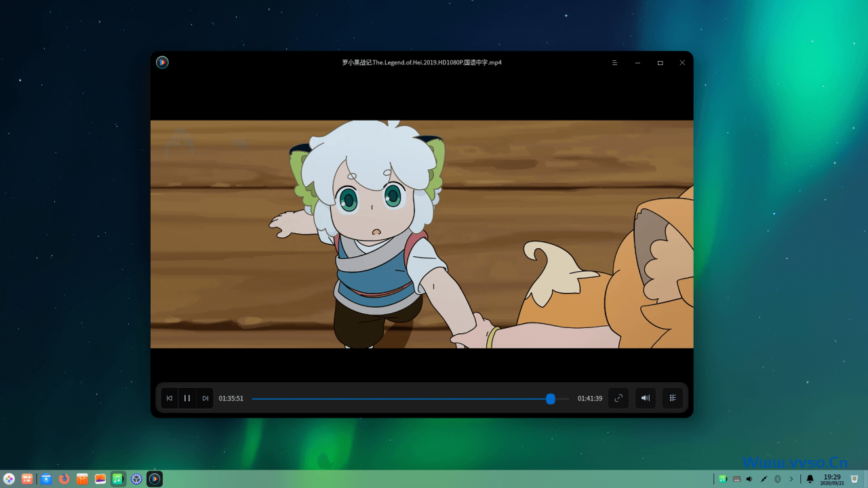The height and width of the screenshot is (488, 868).
Task: Open the player's hamburger main menu
Action: click(x=614, y=63)
